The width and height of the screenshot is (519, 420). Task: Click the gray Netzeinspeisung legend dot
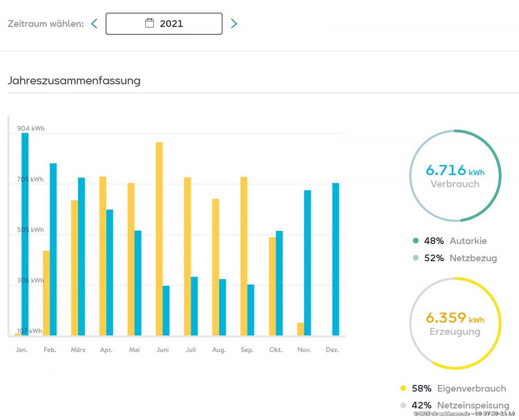click(x=404, y=405)
